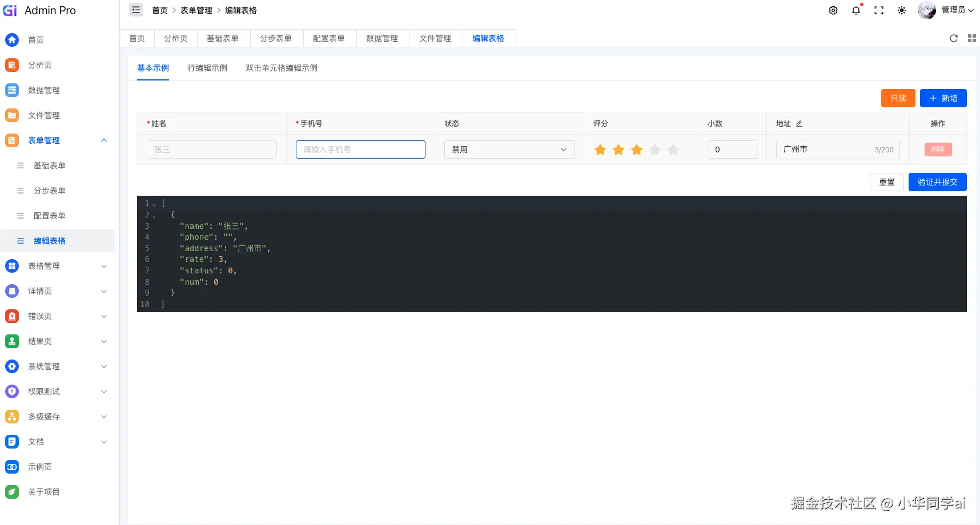The height and width of the screenshot is (525, 980).
Task: Click the 文件管理 sidebar icon
Action: pos(12,115)
